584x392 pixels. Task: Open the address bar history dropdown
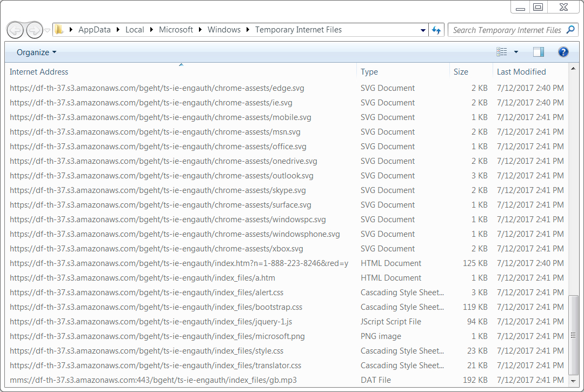423,30
